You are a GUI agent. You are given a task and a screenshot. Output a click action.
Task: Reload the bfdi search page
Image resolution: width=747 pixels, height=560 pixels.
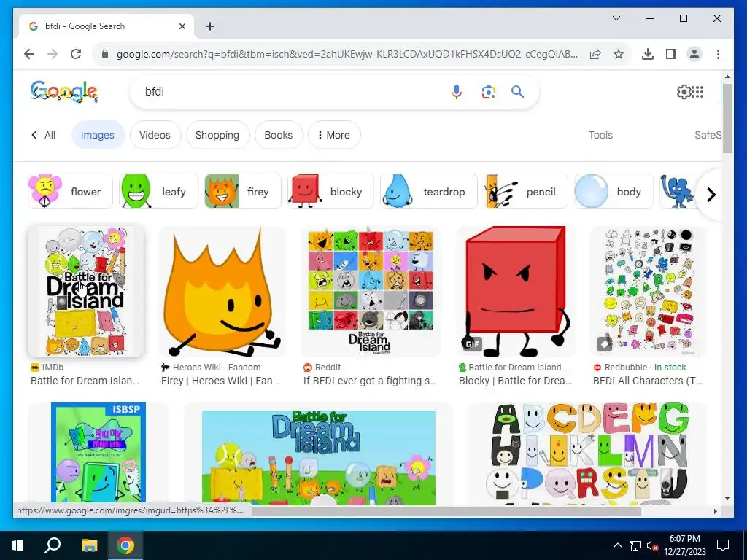click(76, 54)
